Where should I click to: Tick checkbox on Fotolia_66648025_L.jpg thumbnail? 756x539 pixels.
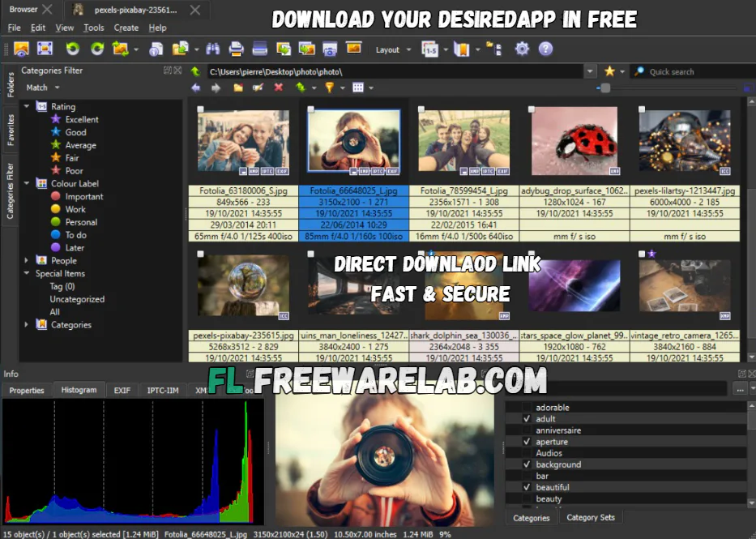click(311, 109)
